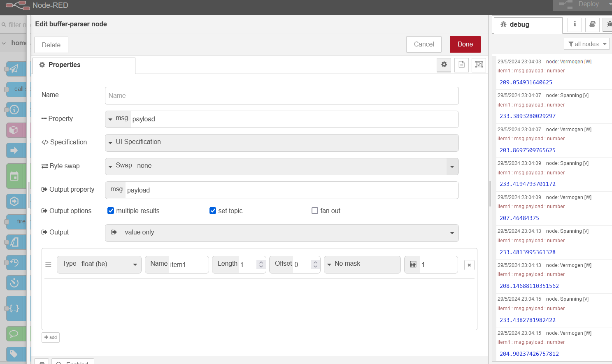Disable the multiple results checkbox
Viewport: 612px width, 364px height.
(111, 211)
